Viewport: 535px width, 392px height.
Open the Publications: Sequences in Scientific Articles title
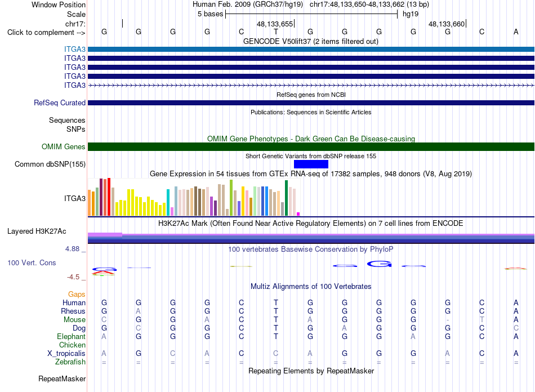[x=311, y=112]
